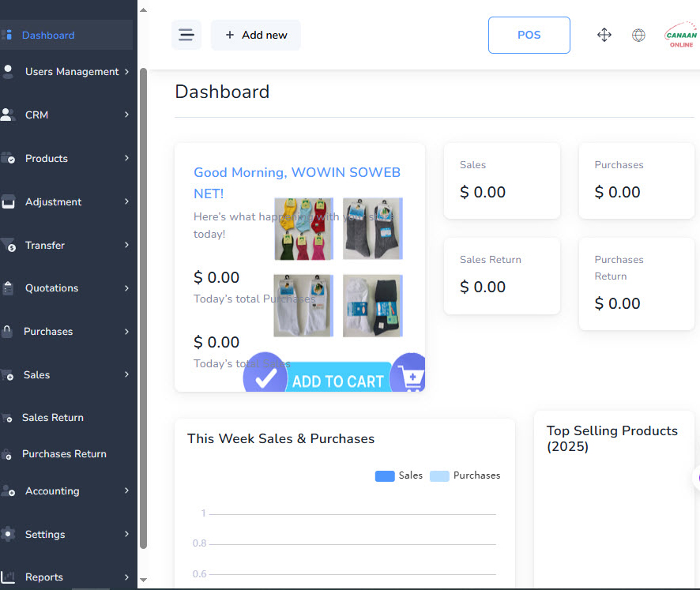This screenshot has height=590, width=700.
Task: Click the colorful socks product thumbnail
Action: point(303,229)
